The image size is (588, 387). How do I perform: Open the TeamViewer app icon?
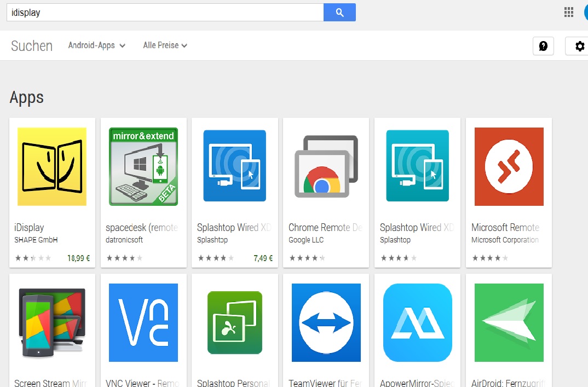click(326, 322)
